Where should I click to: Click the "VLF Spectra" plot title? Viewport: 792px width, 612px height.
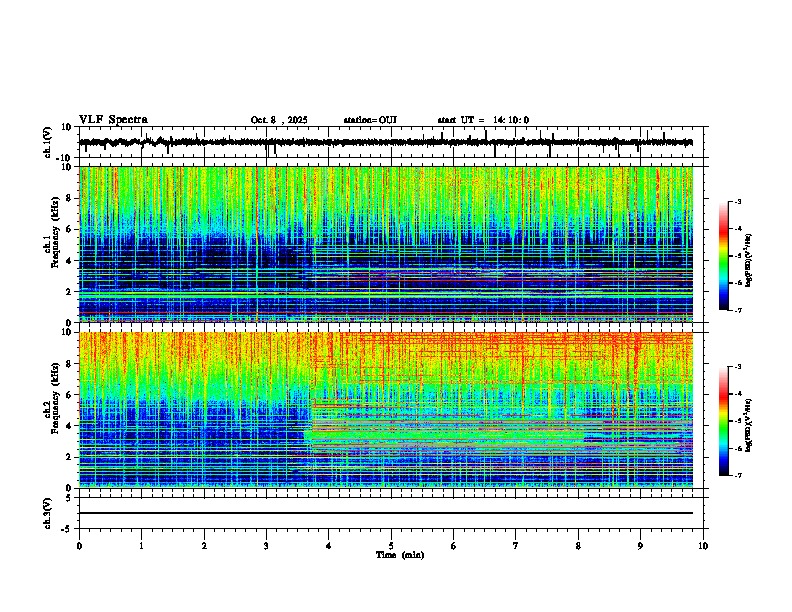coord(113,119)
